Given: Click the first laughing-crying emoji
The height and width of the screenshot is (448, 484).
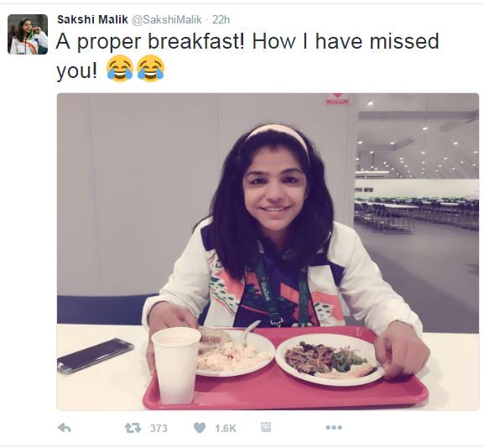Looking at the screenshot, I should [x=120, y=69].
